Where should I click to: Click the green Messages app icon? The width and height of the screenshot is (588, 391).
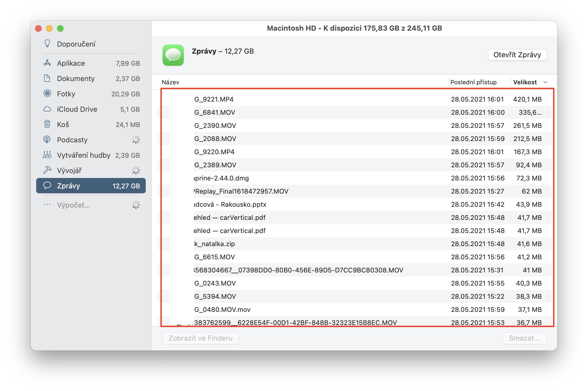(173, 55)
